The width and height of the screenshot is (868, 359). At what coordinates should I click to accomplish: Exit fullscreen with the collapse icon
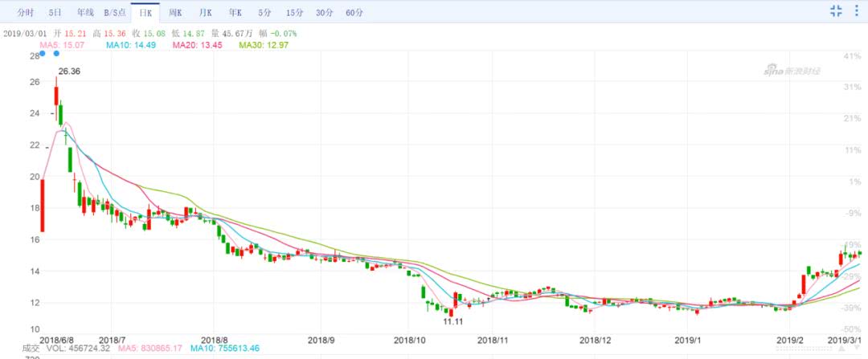836,10
